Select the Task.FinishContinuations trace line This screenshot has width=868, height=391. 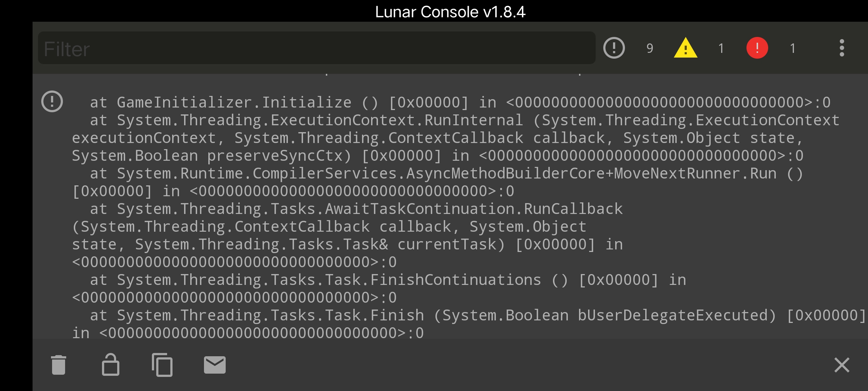(x=379, y=289)
